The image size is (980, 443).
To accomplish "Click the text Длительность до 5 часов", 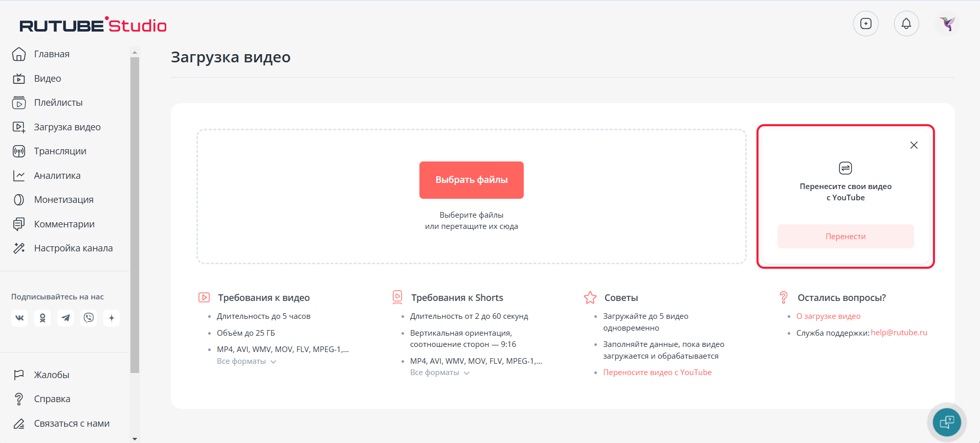I will (x=263, y=316).
